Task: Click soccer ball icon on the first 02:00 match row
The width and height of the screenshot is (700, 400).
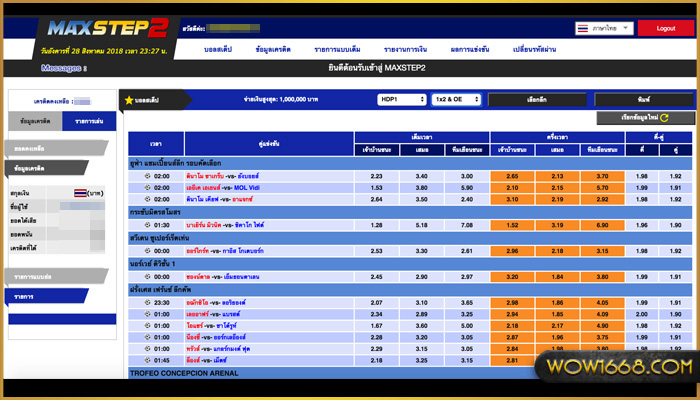Action: pyautogui.click(x=145, y=175)
